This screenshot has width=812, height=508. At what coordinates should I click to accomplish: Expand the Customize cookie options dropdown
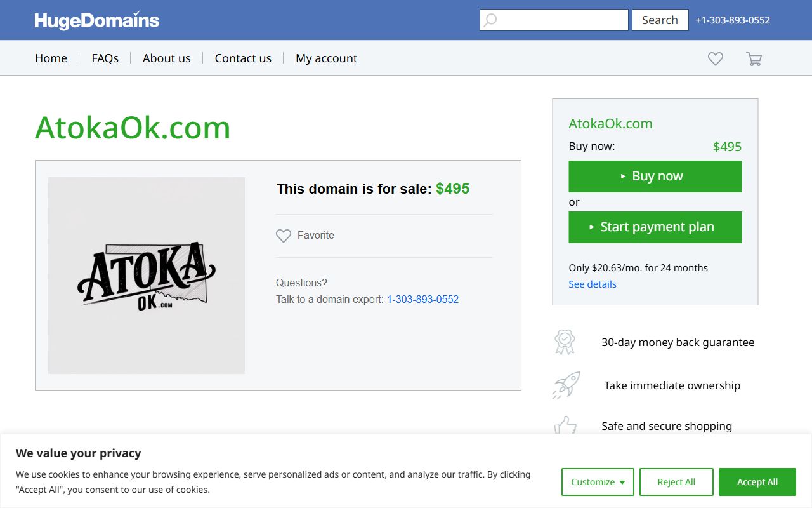(x=598, y=482)
